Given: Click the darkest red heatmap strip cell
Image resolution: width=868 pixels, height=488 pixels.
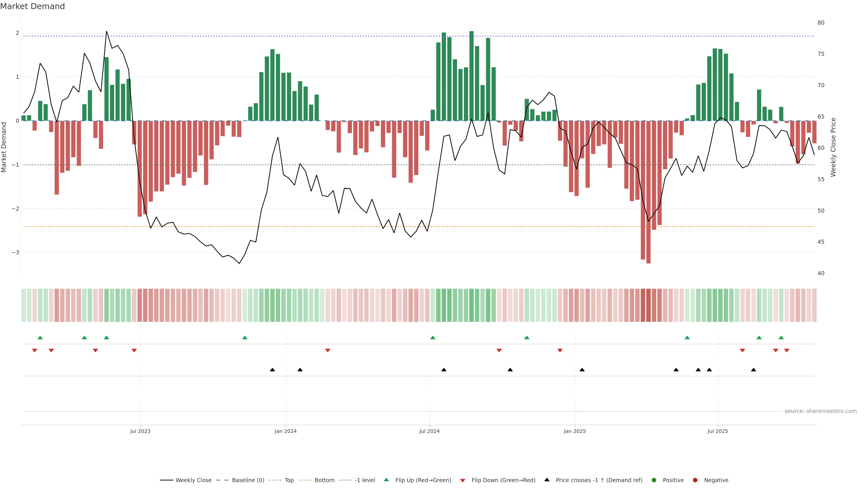Looking at the screenshot, I should click(x=648, y=305).
